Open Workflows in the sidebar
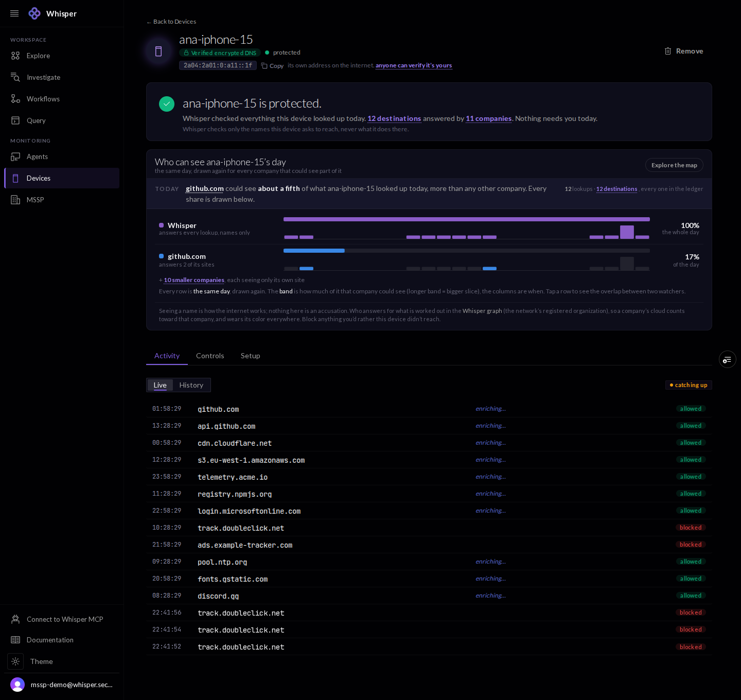 point(62,99)
